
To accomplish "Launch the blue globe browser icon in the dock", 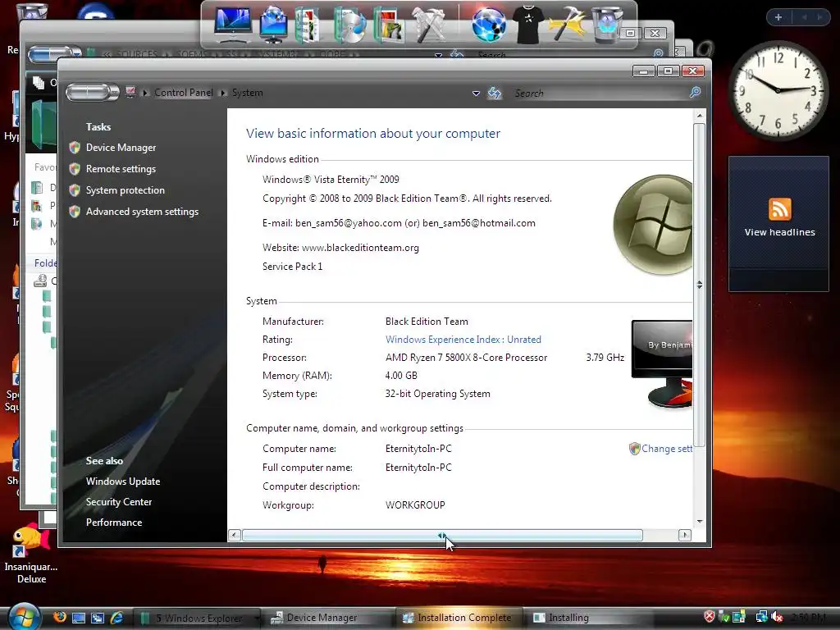I will (x=489, y=24).
